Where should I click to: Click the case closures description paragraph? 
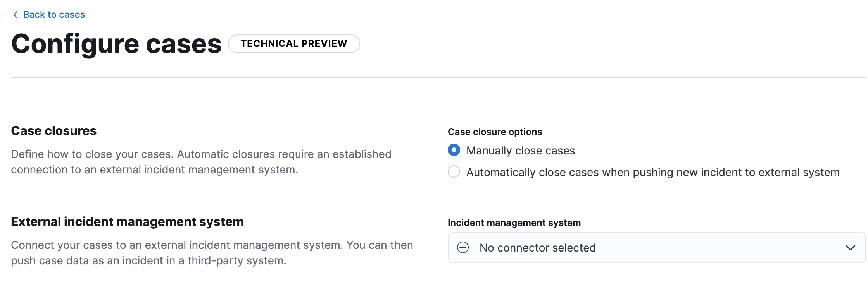(x=201, y=162)
